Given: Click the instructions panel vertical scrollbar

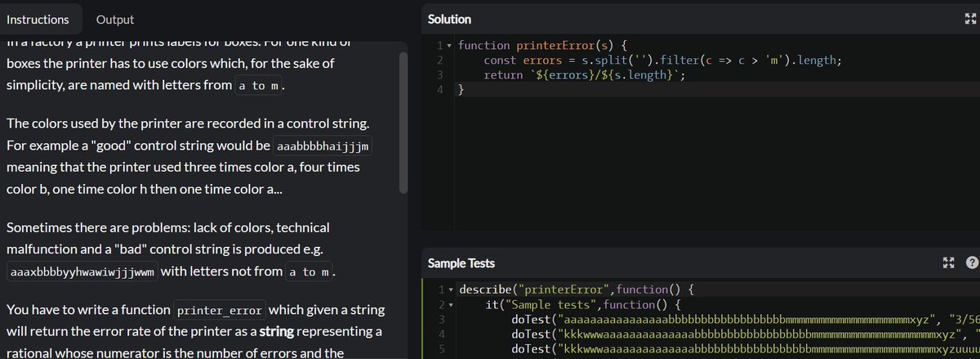Looking at the screenshot, I should tap(403, 123).
